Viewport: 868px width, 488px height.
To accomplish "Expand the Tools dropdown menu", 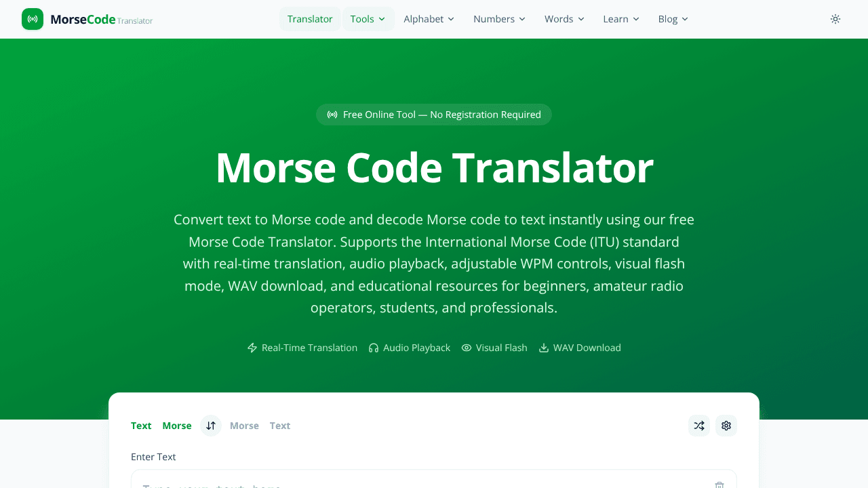I will [x=368, y=19].
